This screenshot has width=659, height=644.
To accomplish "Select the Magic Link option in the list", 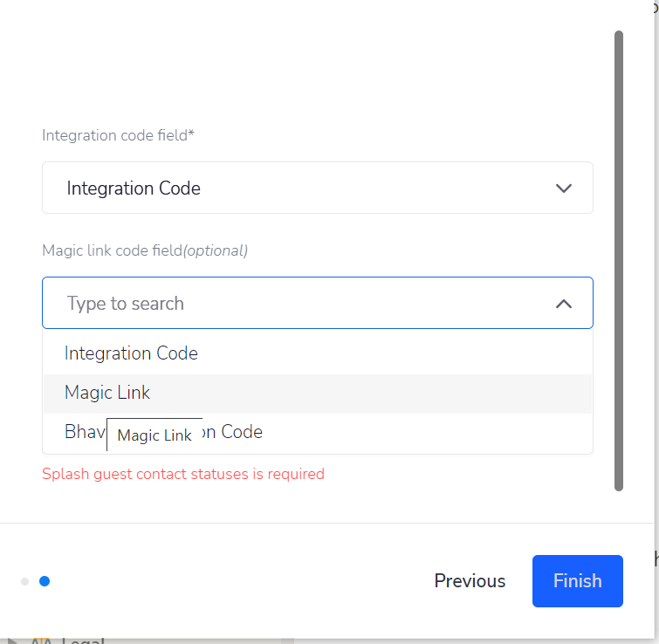I will tap(318, 393).
